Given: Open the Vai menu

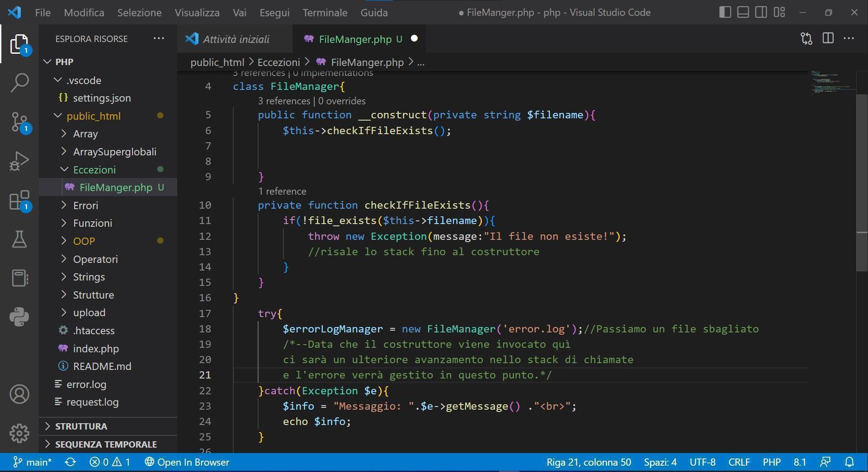Looking at the screenshot, I should pos(240,13).
